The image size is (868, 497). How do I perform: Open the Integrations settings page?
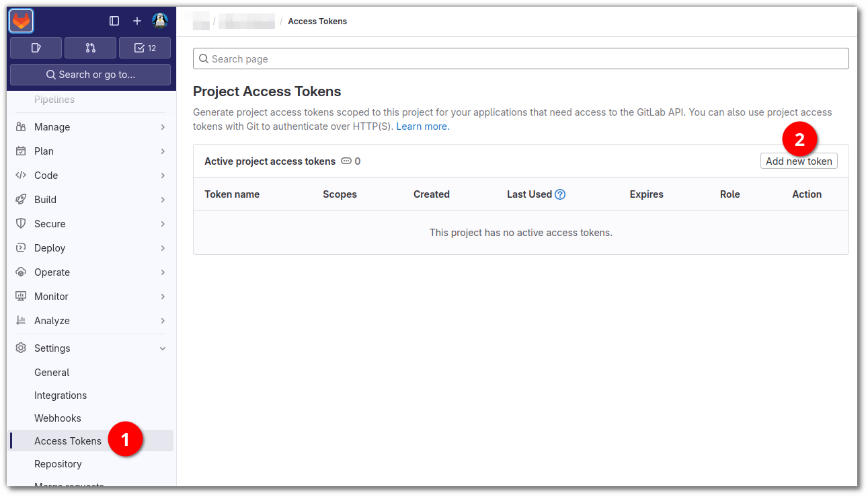(x=61, y=395)
